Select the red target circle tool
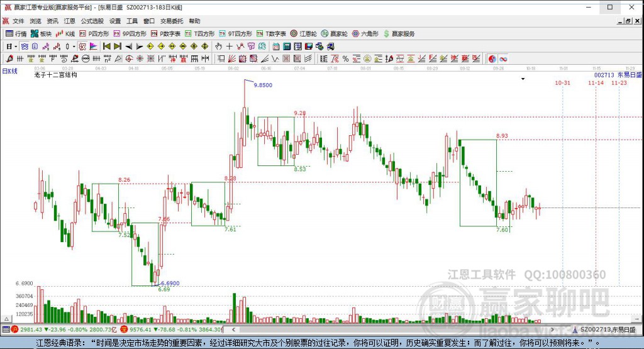This screenshot has width=644, height=349. click(x=129, y=59)
